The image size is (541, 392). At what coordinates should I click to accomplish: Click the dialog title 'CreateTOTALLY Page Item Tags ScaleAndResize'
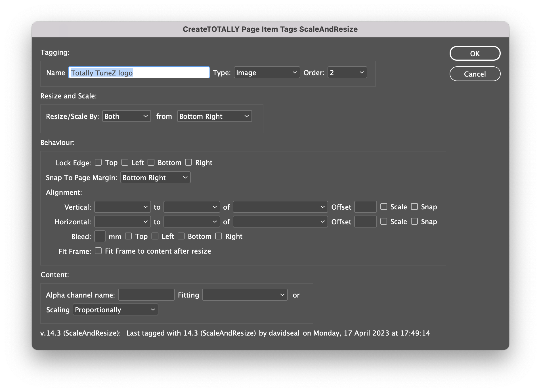270,29
